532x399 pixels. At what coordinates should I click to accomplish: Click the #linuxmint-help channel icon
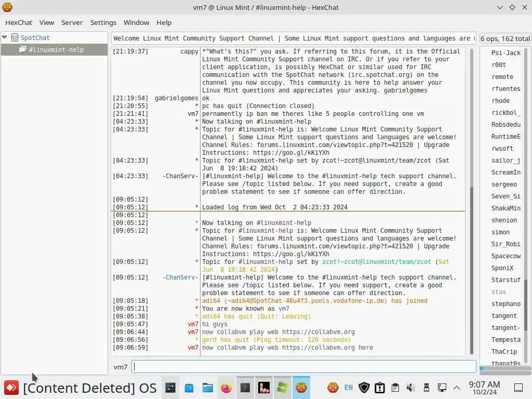click(23, 49)
